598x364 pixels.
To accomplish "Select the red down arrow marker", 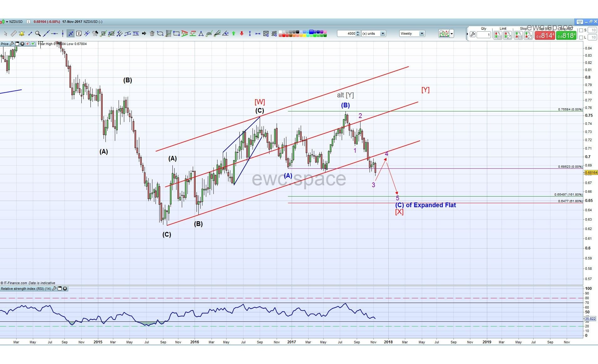I will point(242,33).
